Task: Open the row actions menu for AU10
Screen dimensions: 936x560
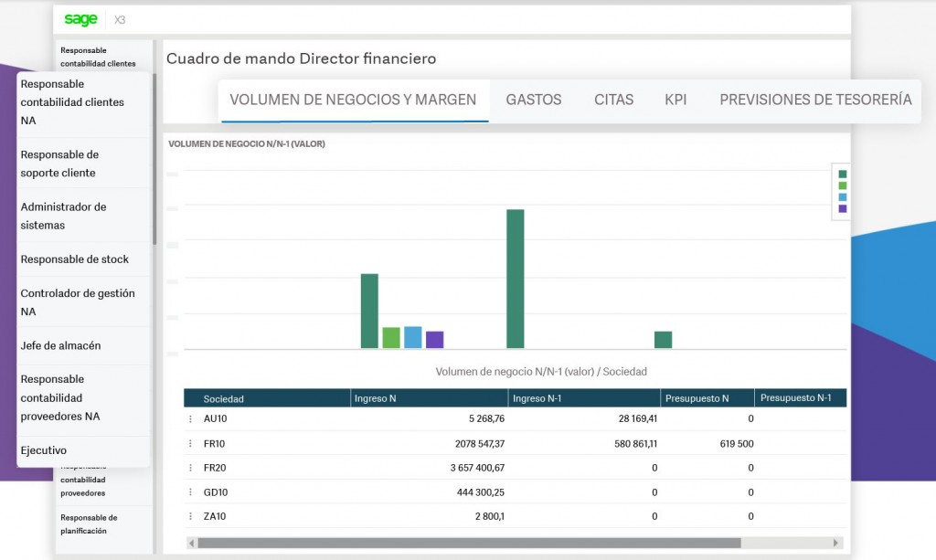Action: (x=189, y=418)
